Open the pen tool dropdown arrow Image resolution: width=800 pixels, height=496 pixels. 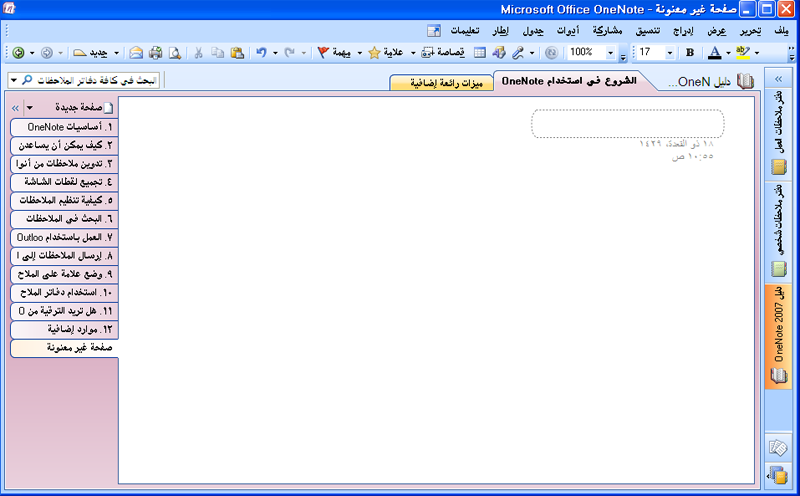(532, 53)
